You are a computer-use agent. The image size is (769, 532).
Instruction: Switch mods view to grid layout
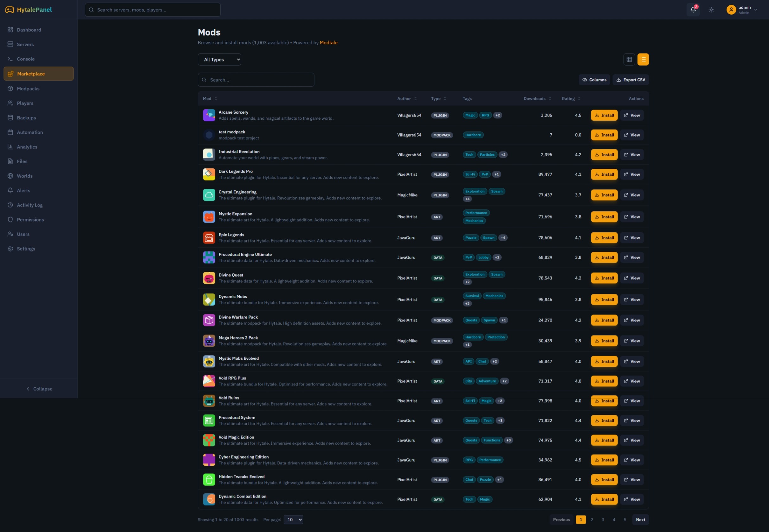click(x=629, y=59)
